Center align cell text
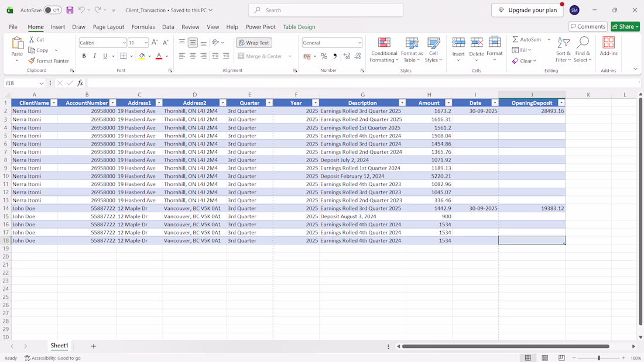The height and width of the screenshot is (362, 644). (193, 56)
